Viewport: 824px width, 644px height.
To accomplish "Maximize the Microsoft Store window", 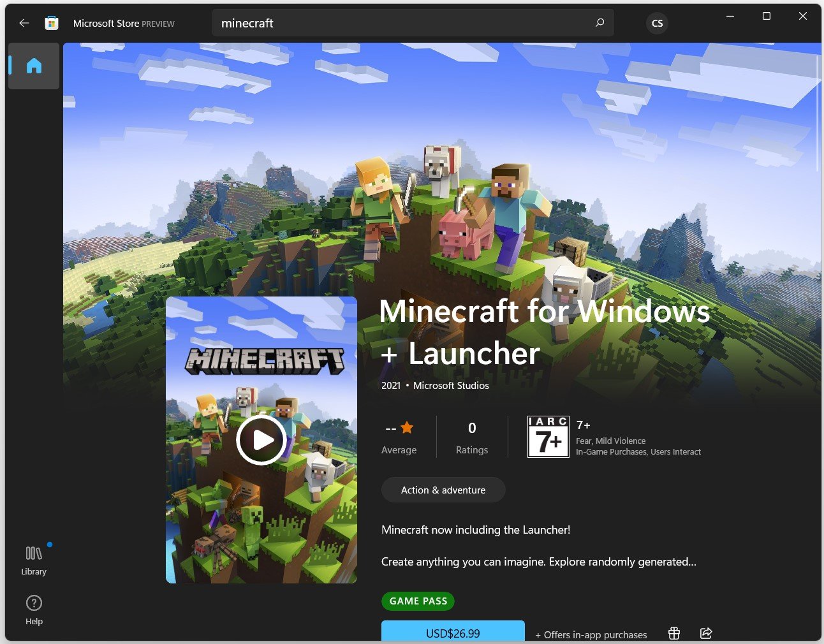I will point(767,16).
